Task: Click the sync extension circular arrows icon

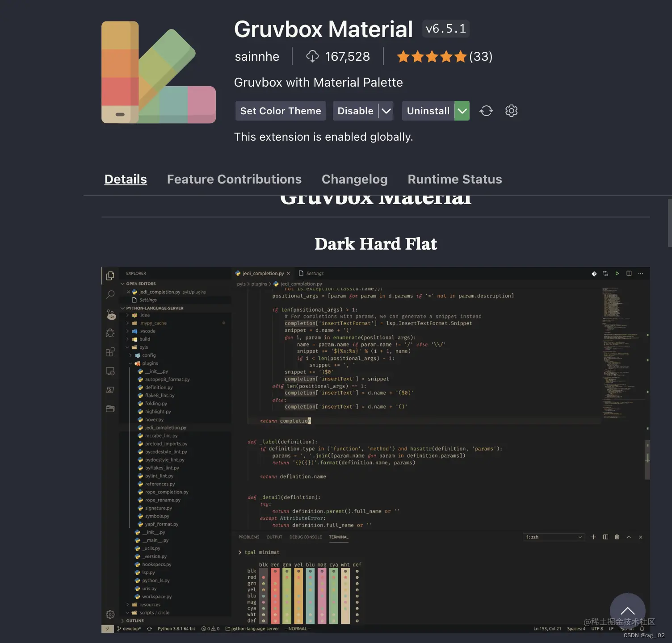Action: click(487, 111)
